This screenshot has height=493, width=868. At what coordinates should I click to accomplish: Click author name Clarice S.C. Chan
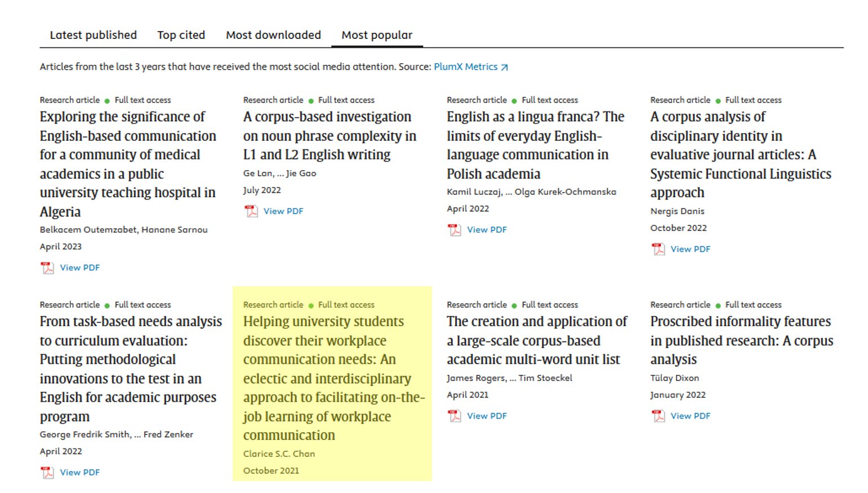pos(279,454)
